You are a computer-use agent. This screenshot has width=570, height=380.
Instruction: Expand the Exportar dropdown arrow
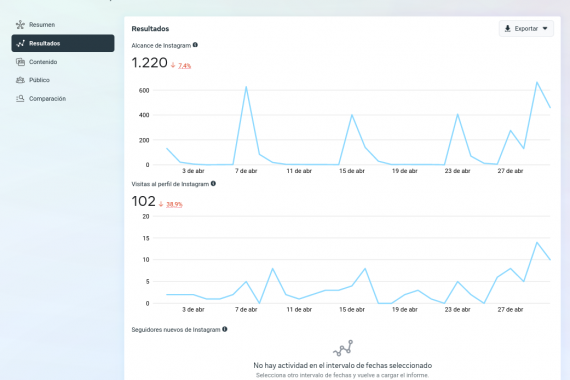[545, 29]
